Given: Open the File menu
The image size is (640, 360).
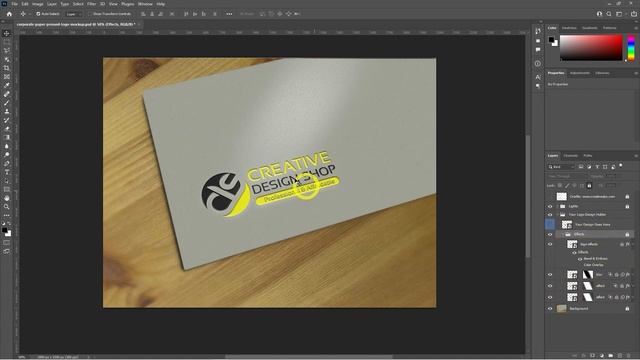Looking at the screenshot, I should pos(15,4).
